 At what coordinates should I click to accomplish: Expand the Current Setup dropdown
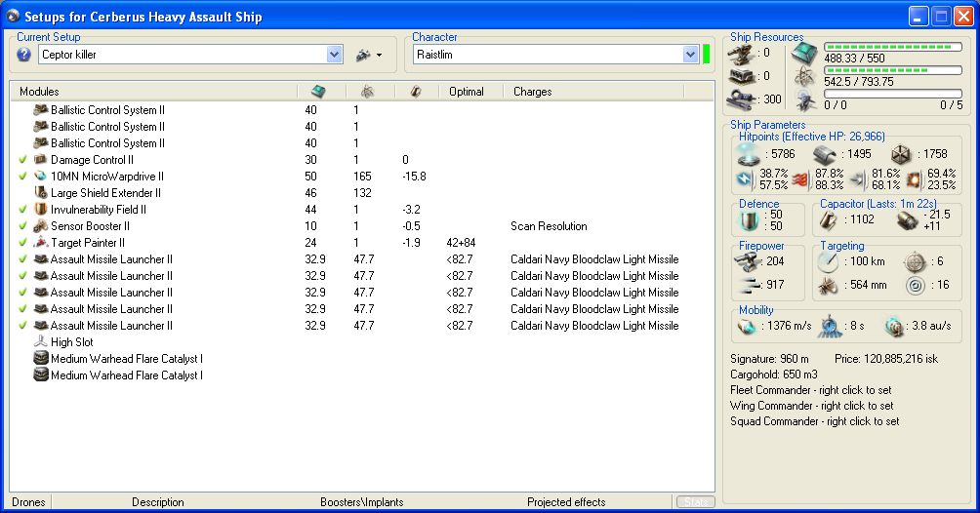coord(335,55)
